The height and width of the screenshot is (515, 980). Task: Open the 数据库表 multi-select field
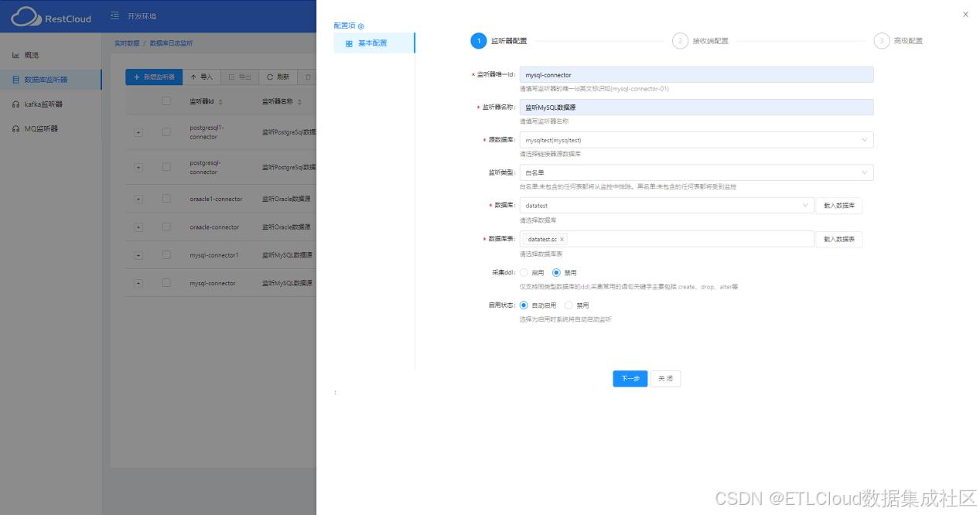666,240
